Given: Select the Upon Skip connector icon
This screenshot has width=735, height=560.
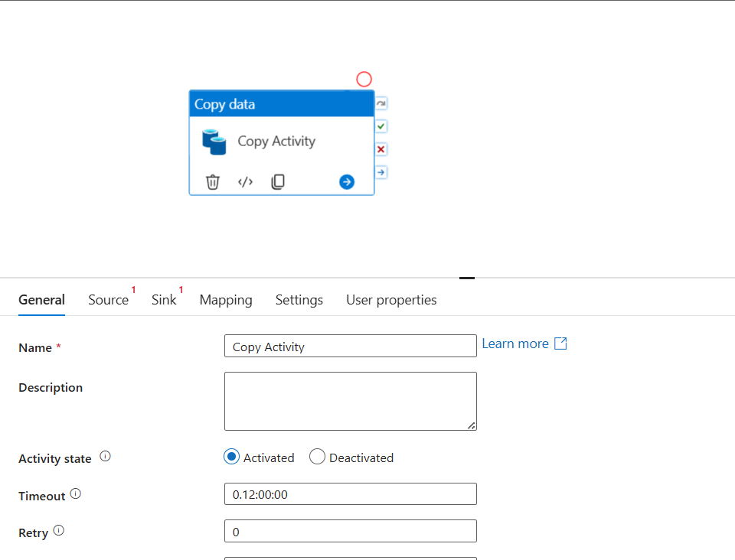Looking at the screenshot, I should pos(381,103).
